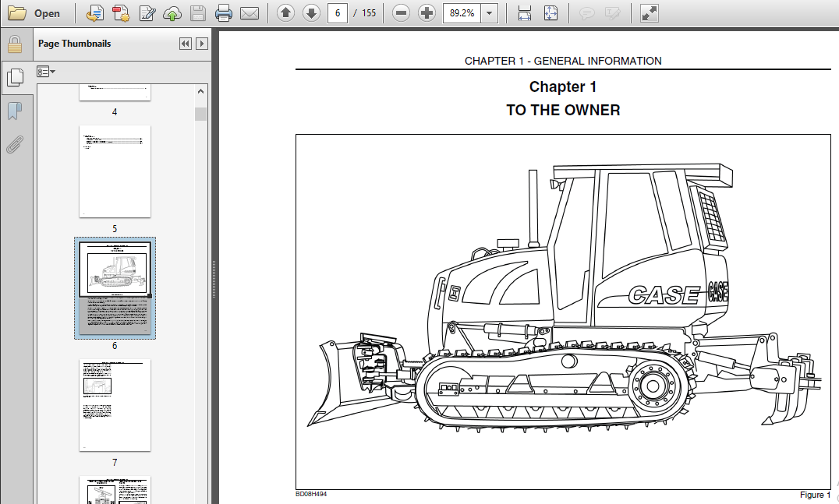Screen dimensions: 839x504
Task: Click the CHAPTER 1 - GENERAL INFORMATION header
Action: click(x=563, y=61)
